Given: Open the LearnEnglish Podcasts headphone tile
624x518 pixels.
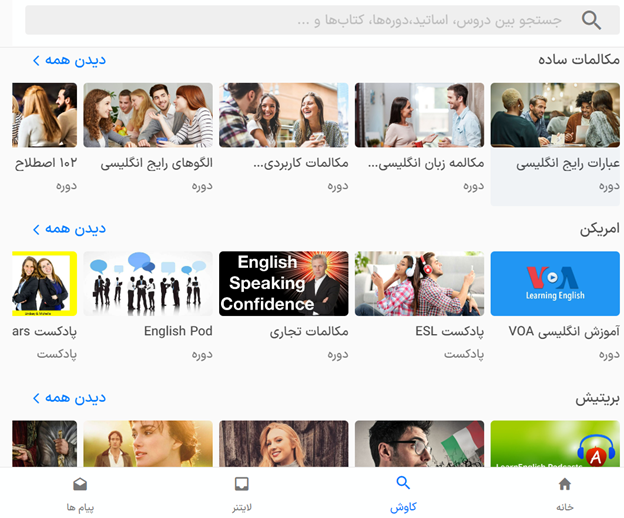Looking at the screenshot, I should (555, 444).
